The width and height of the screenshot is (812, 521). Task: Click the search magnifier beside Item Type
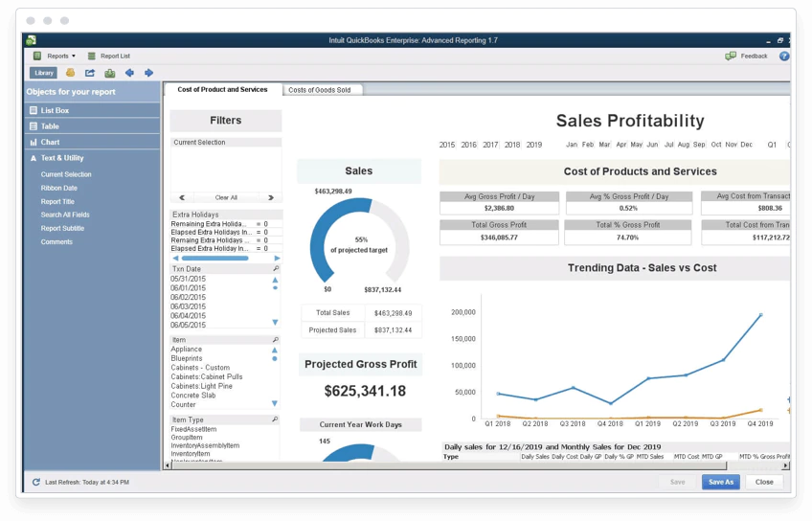tap(275, 419)
